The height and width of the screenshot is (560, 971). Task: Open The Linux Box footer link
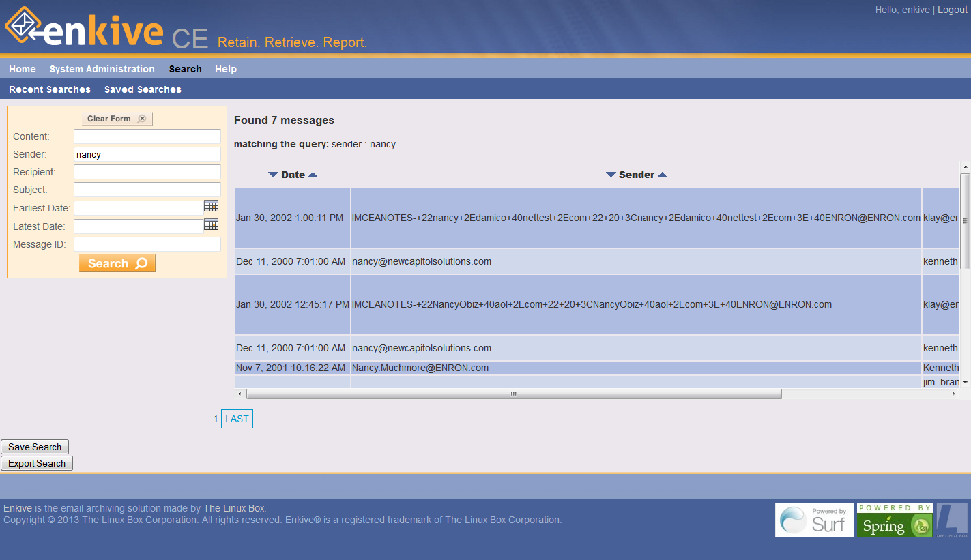(x=234, y=507)
